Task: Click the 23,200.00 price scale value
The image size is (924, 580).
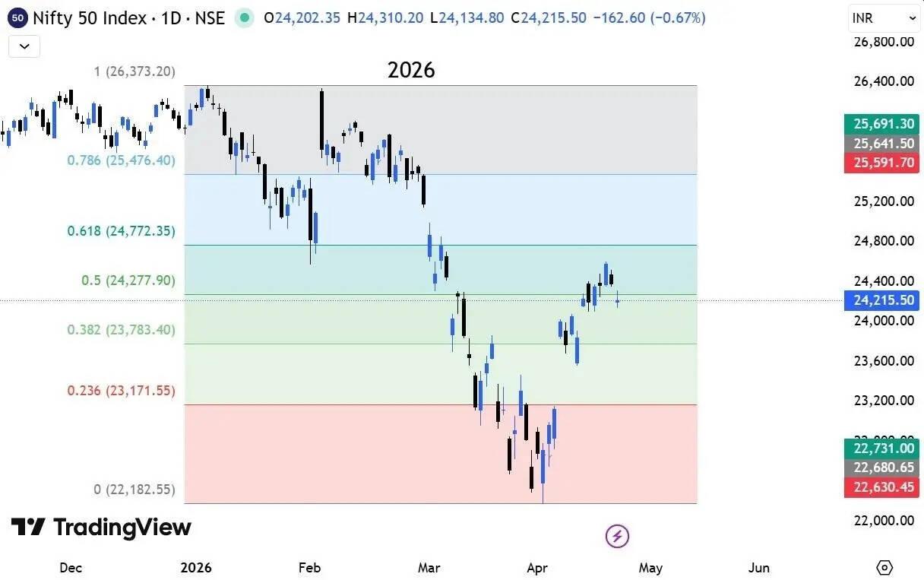Action: 884,401
